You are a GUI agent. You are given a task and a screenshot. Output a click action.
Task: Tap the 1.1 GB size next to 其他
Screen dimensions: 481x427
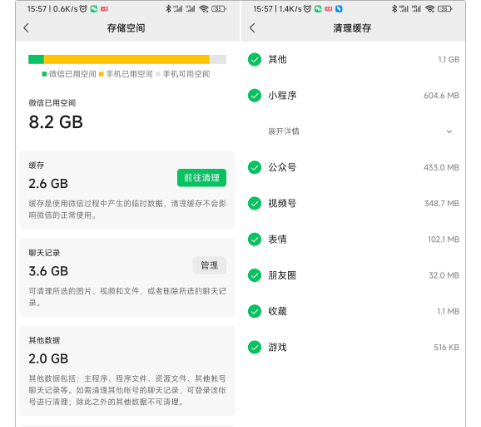click(x=449, y=60)
